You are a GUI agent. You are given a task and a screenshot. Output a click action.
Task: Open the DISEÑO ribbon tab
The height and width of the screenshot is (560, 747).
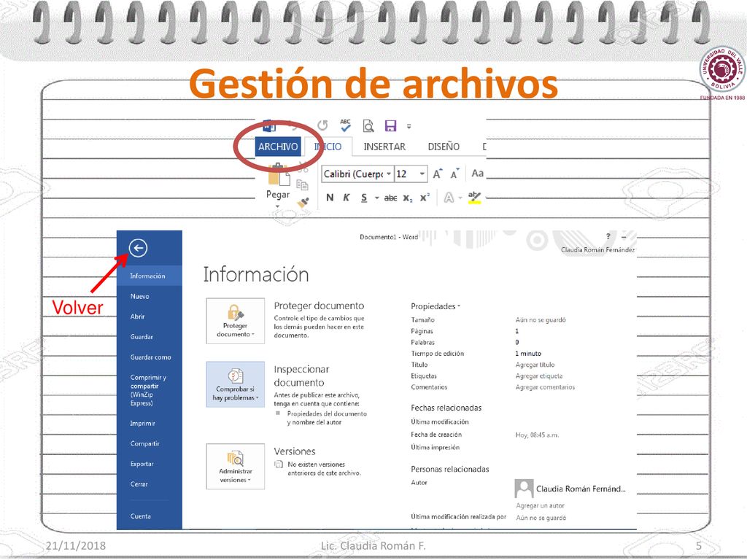[x=444, y=147]
